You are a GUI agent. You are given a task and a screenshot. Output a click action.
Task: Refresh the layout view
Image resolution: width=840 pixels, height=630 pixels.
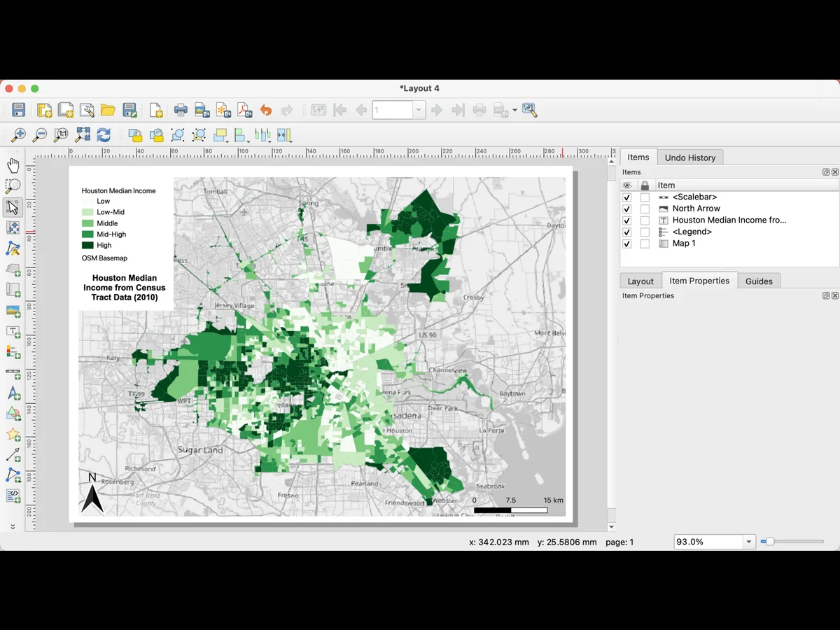click(104, 135)
